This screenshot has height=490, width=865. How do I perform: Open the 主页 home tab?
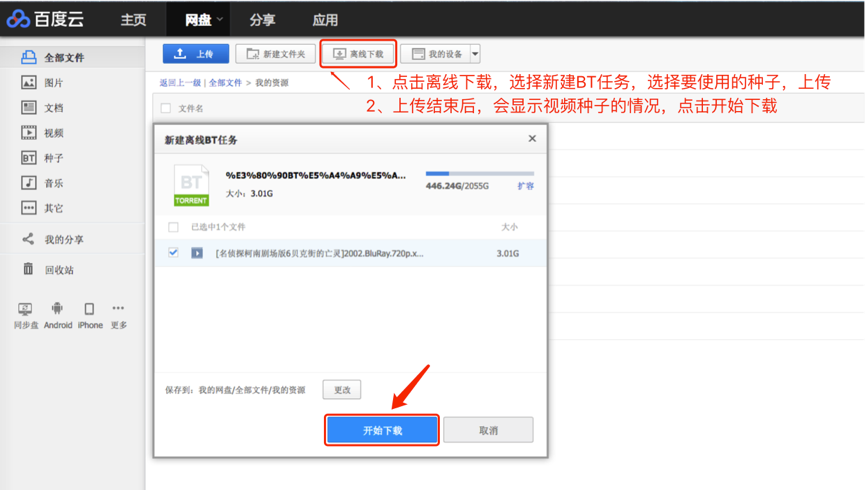point(134,20)
